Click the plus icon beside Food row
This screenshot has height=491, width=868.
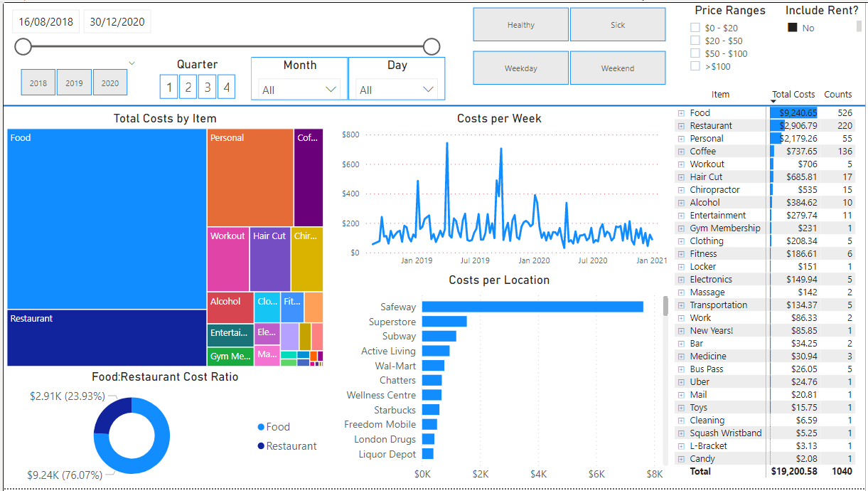tap(681, 113)
